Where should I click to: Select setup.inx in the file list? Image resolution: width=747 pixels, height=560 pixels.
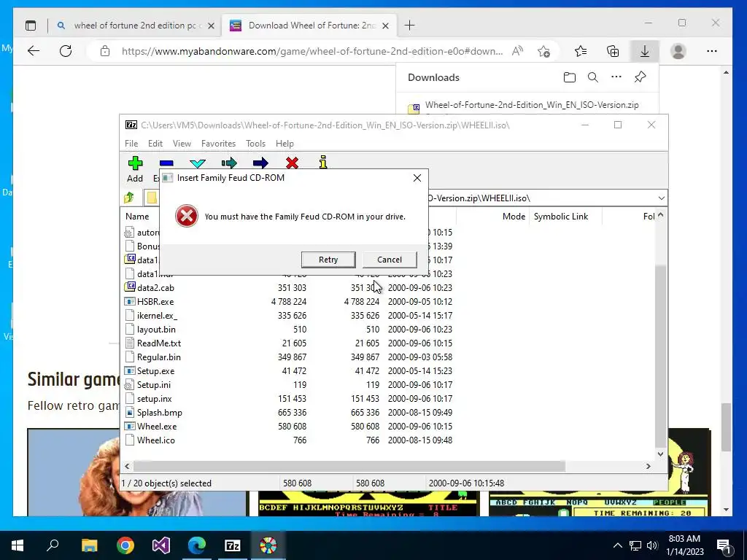[x=155, y=398]
